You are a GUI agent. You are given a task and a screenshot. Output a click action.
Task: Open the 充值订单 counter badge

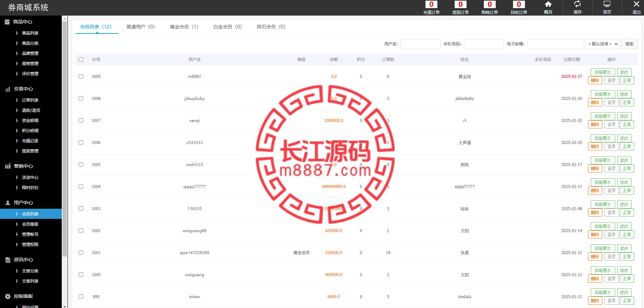coord(431,4)
